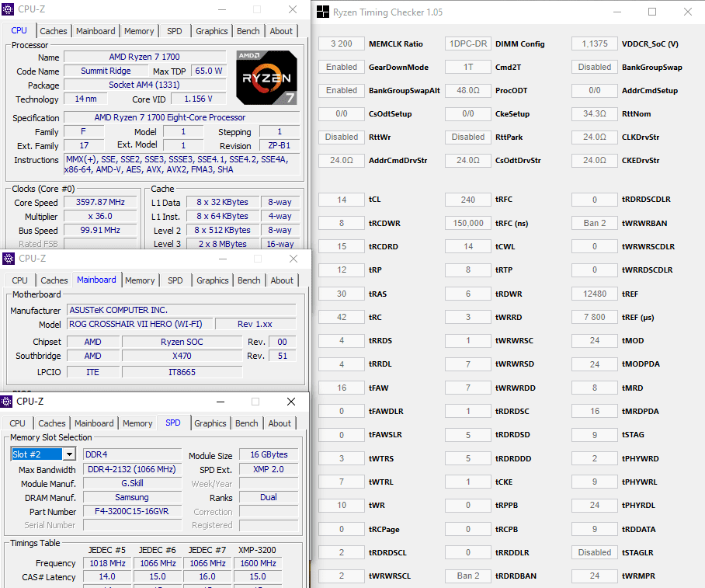This screenshot has width=705, height=588.
Task: Select Caches tab in the Mainboard CPU-Z window
Action: point(54,280)
